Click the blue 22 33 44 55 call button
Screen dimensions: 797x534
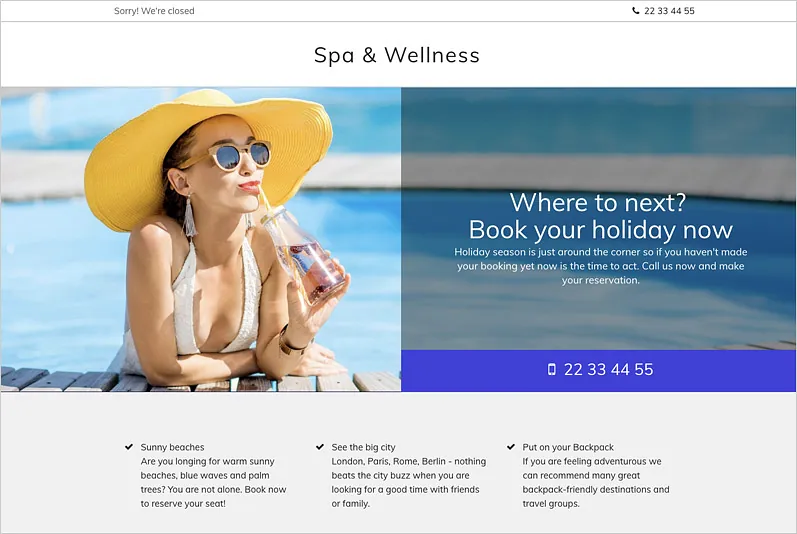[x=598, y=370]
